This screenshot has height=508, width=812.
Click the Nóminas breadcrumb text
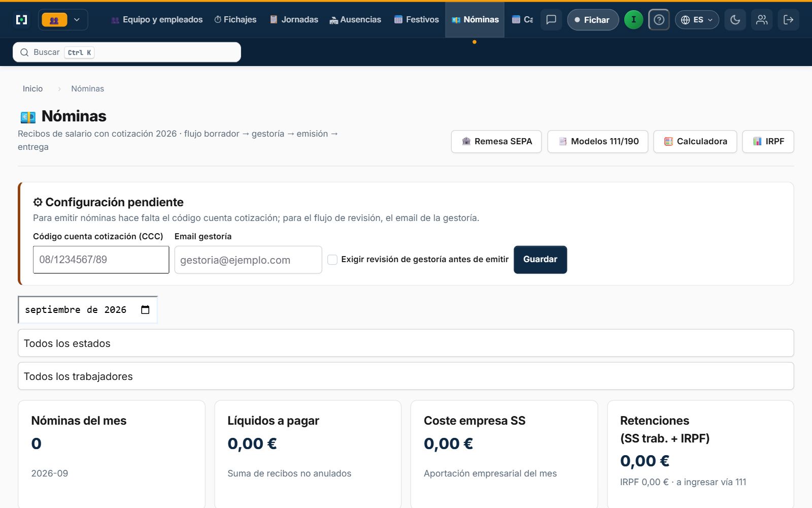(x=87, y=89)
